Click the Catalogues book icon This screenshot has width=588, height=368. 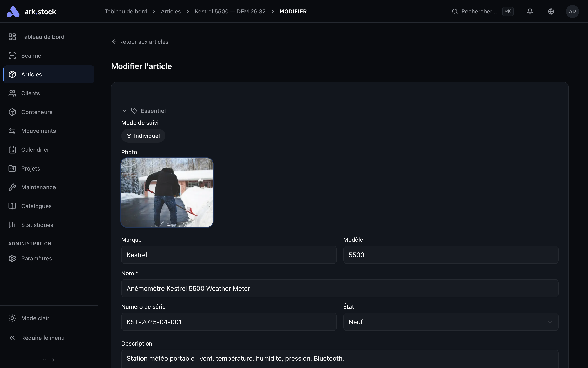click(x=12, y=206)
